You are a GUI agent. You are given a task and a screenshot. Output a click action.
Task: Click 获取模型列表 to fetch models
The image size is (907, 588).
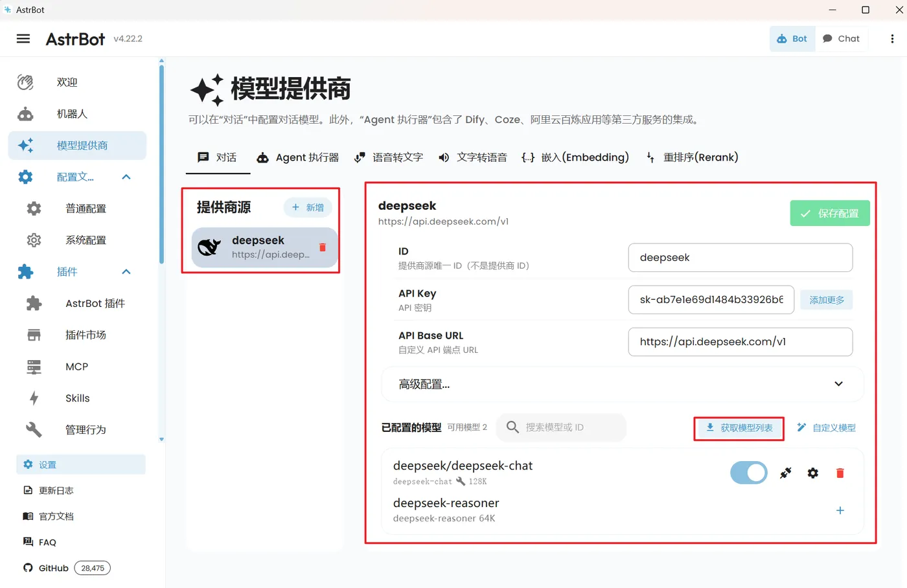click(x=739, y=428)
